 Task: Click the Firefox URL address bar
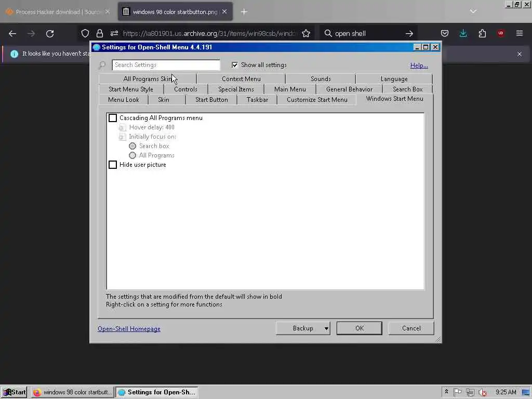pyautogui.click(x=210, y=33)
